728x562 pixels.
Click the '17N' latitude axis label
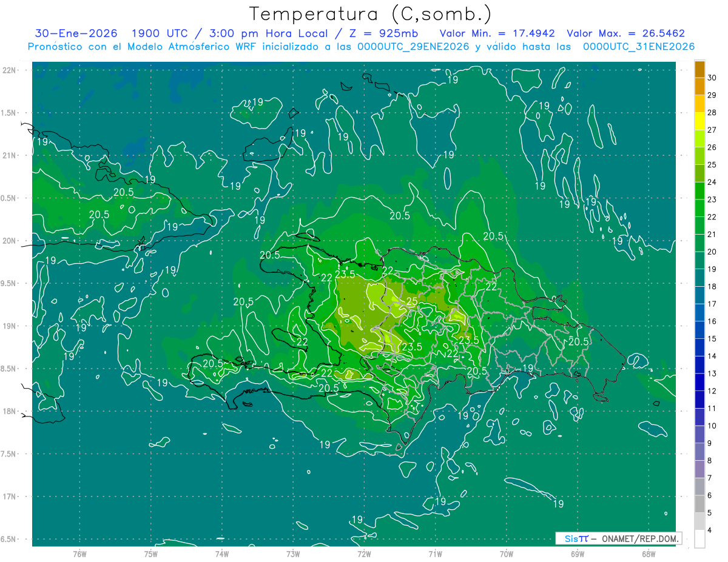click(x=10, y=497)
